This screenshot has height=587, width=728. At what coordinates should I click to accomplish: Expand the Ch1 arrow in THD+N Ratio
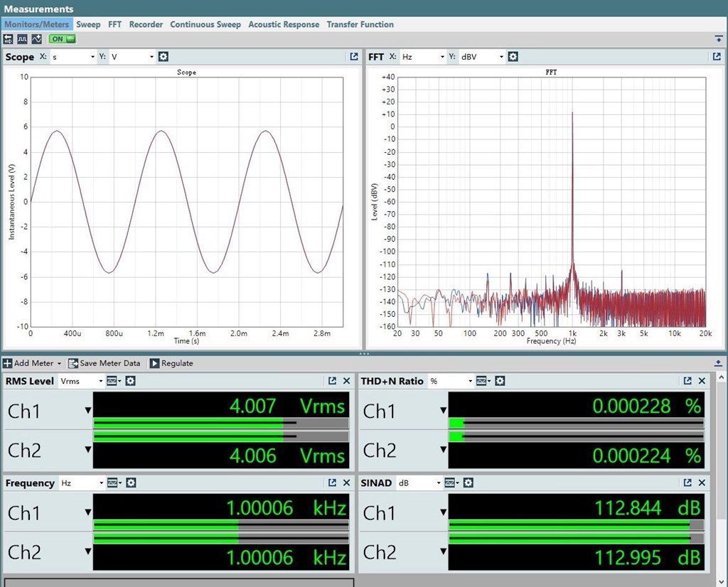[x=444, y=411]
